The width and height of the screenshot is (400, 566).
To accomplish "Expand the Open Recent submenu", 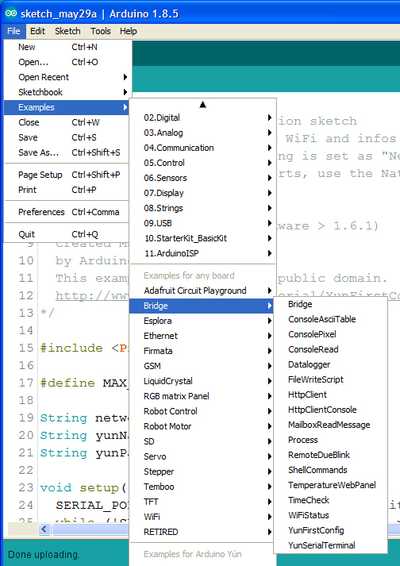I will click(x=67, y=77).
